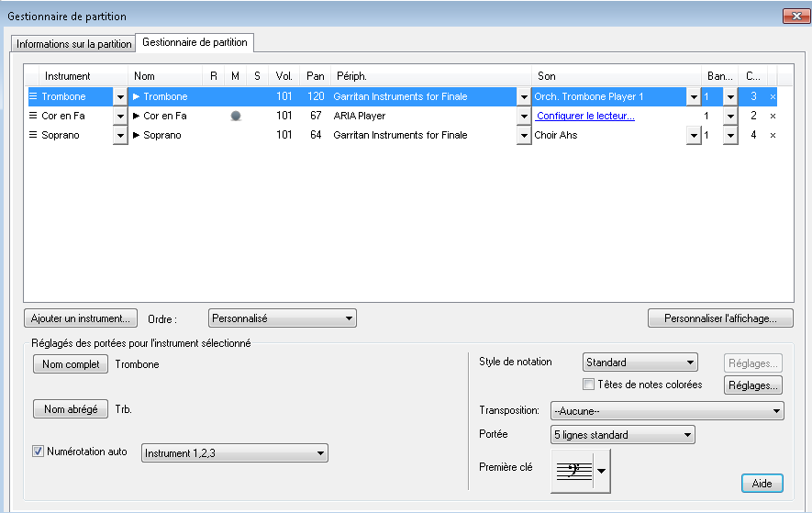Unmute the Cor en Fa mute indicator

point(236,117)
